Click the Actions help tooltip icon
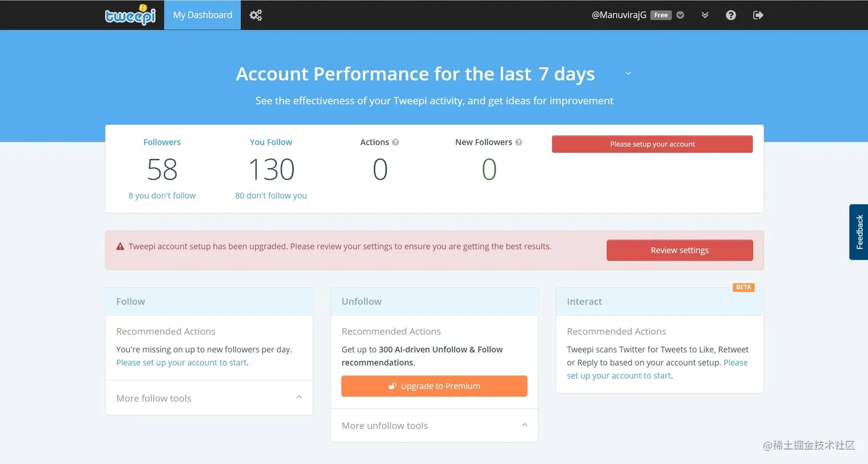 point(396,142)
